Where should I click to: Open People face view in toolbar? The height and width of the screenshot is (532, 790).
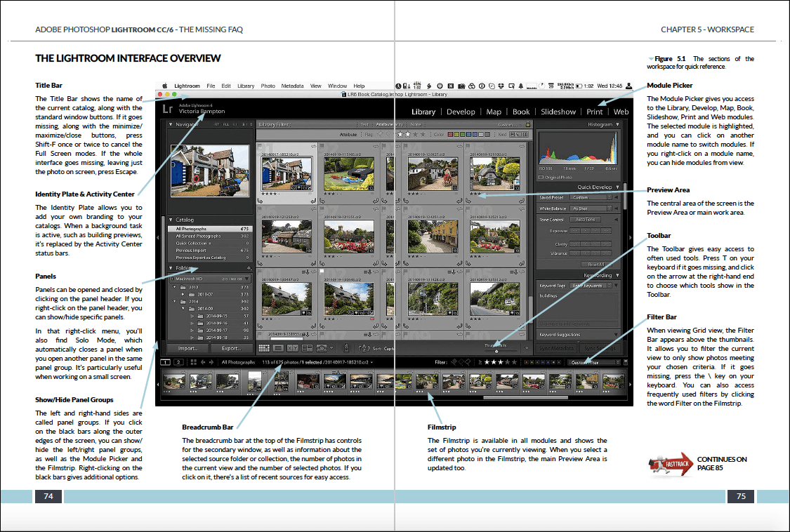click(321, 348)
